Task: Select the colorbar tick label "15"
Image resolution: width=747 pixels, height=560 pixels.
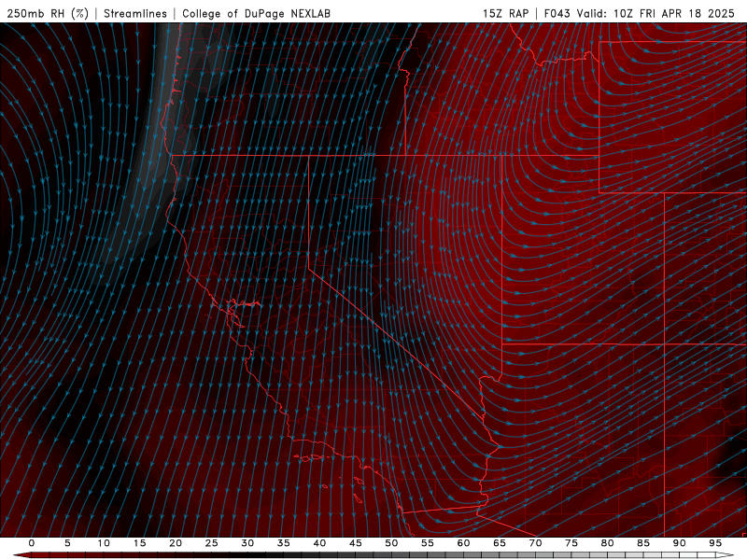Action: (x=139, y=543)
